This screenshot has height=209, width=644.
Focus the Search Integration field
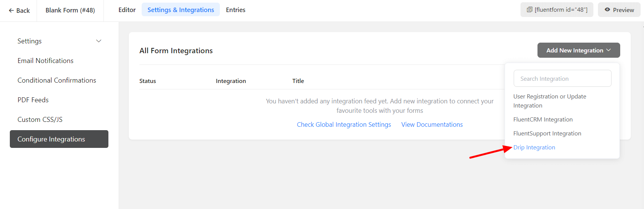[562, 78]
